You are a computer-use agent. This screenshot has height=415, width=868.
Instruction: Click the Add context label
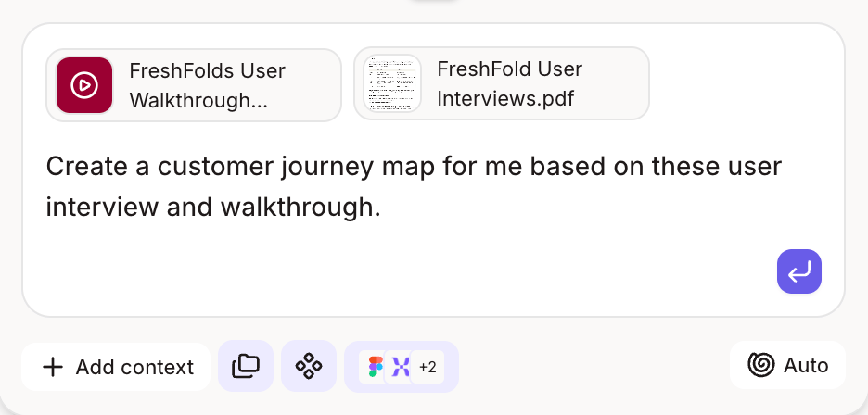pyautogui.click(x=134, y=367)
